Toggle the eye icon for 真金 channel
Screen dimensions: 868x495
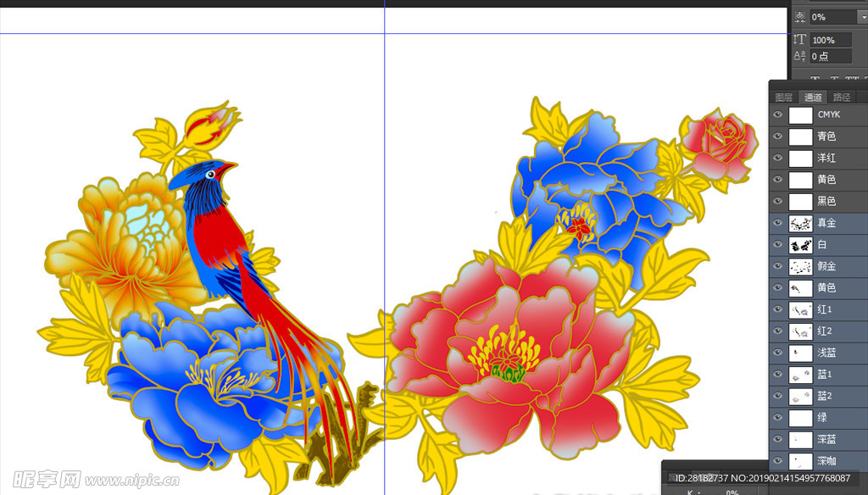pos(778,224)
